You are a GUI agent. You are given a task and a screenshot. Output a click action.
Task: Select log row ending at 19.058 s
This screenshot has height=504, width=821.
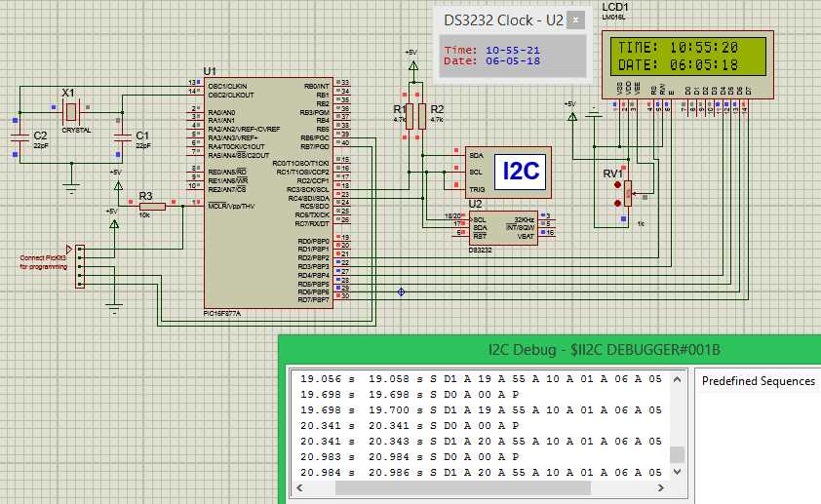pos(481,378)
